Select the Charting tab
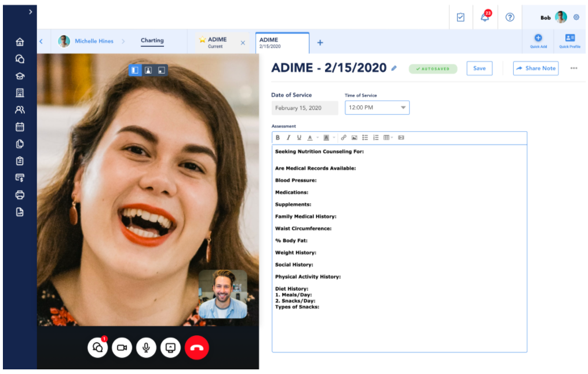The height and width of the screenshot is (374, 588). click(x=152, y=41)
